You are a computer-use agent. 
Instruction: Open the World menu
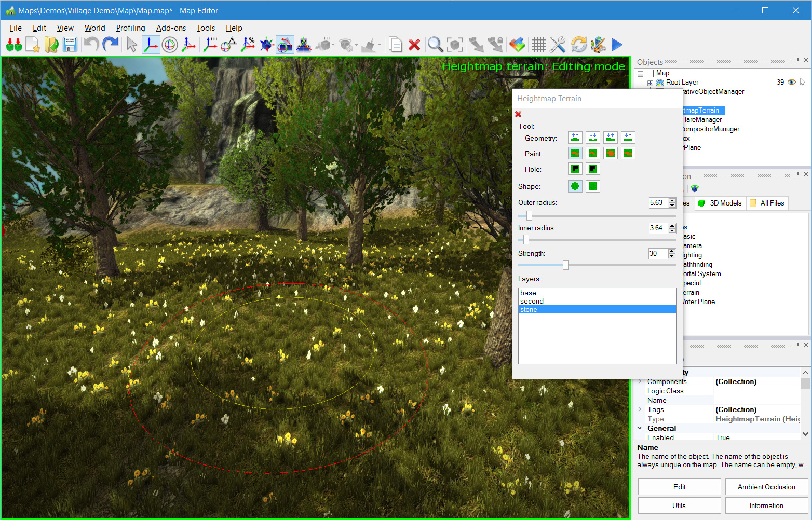tap(94, 28)
